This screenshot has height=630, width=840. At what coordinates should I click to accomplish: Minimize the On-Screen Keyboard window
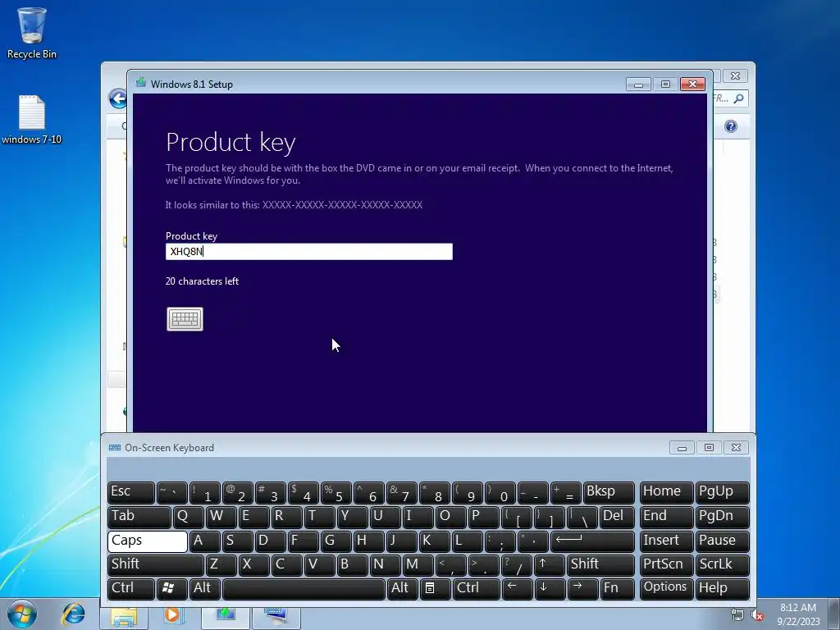(682, 448)
